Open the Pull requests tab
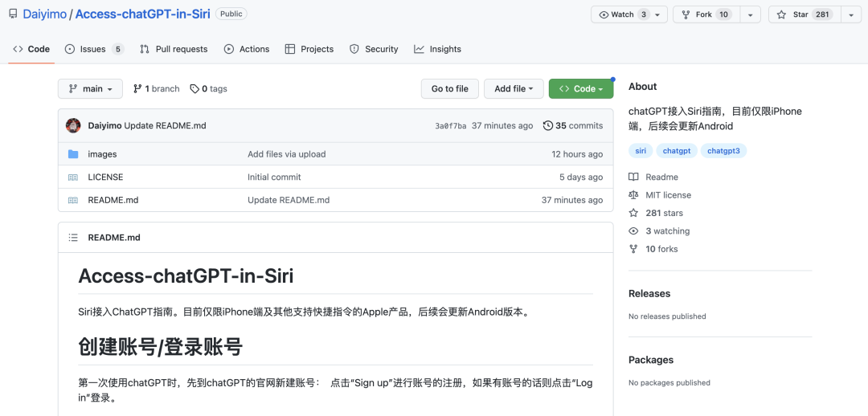The height and width of the screenshot is (416, 868). pyautogui.click(x=174, y=49)
